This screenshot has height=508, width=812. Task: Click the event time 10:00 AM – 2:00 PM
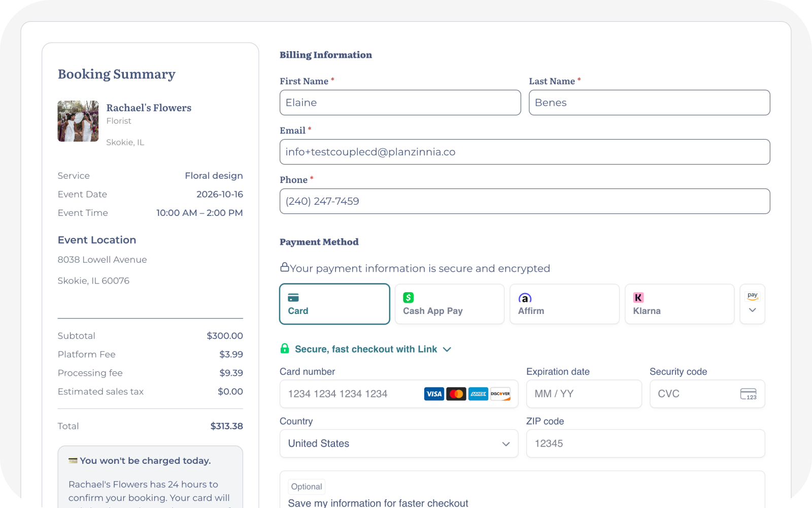pyautogui.click(x=199, y=213)
